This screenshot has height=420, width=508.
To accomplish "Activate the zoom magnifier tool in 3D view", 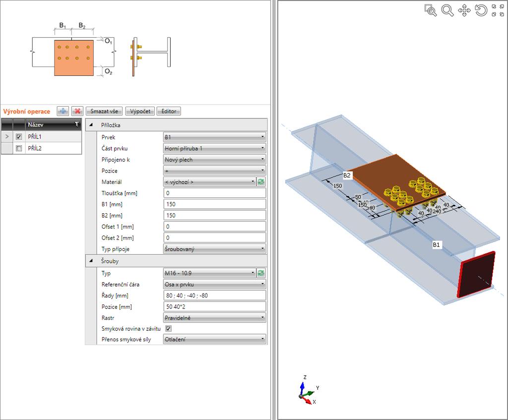I will [x=447, y=10].
